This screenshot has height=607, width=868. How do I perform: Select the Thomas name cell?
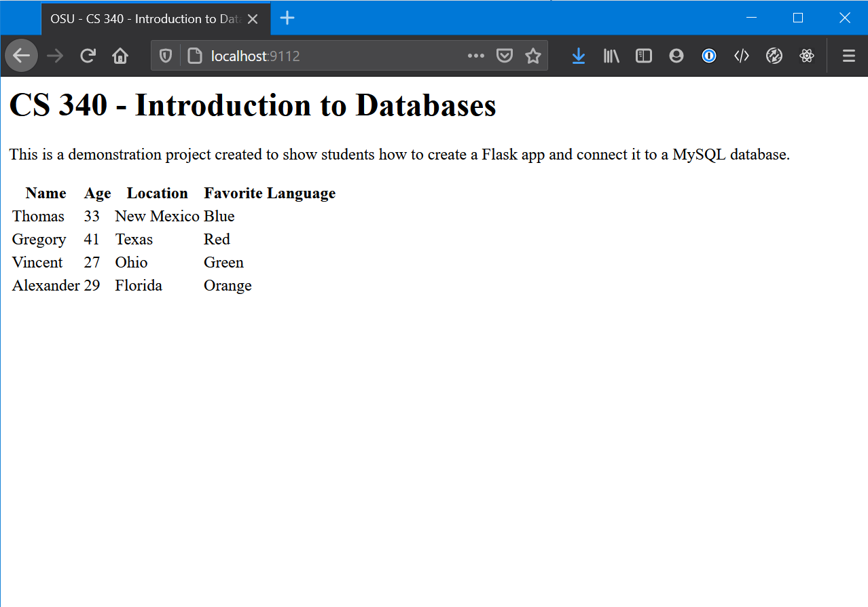click(38, 216)
